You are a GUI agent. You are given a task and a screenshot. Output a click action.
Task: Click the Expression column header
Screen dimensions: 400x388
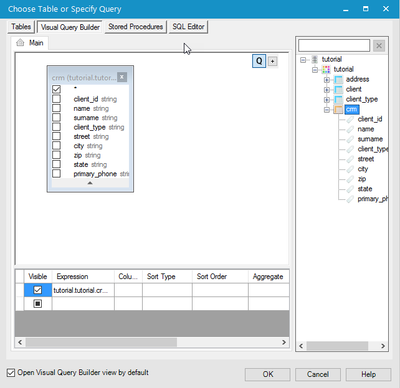point(83,277)
